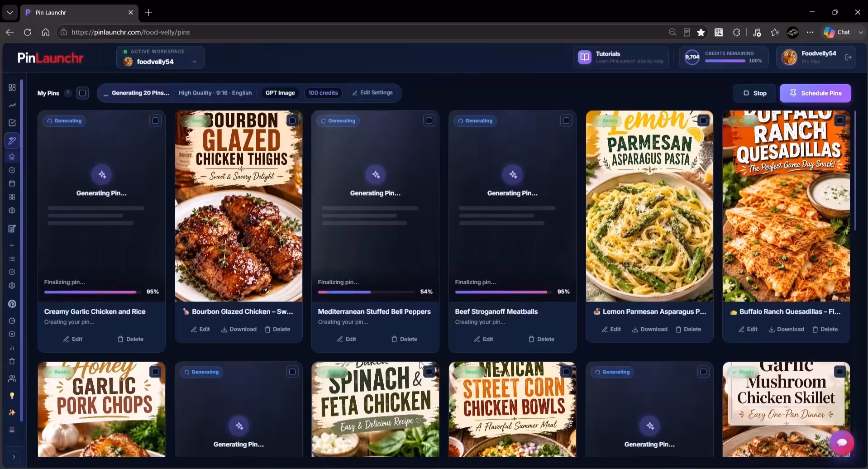Click the PinLaunchr logo
Screen dimensions: 868x469
50,58
